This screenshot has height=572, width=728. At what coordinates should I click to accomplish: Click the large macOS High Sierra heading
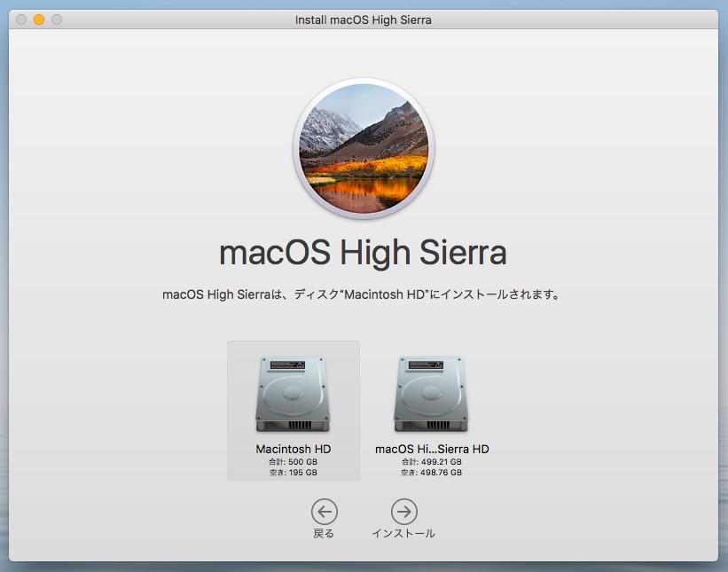(363, 253)
